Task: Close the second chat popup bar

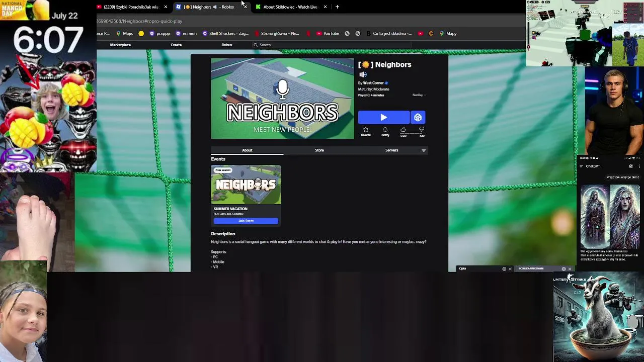Action: point(570,269)
